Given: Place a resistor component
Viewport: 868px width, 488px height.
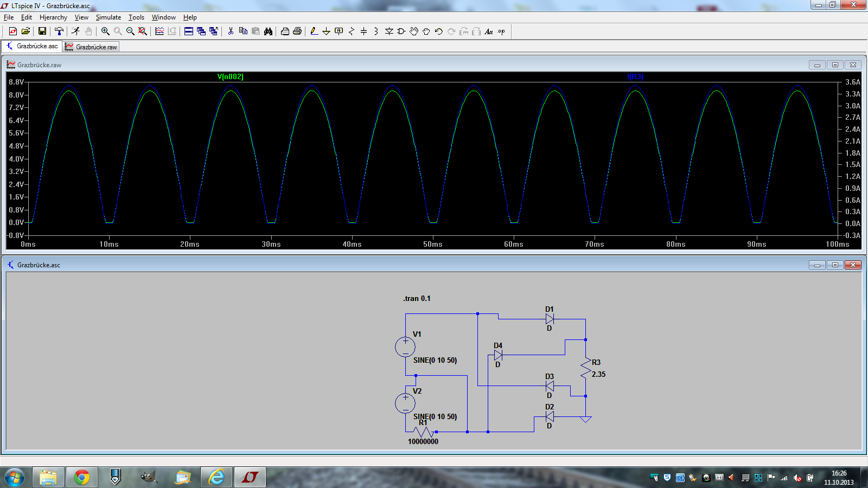Looking at the screenshot, I should (352, 31).
